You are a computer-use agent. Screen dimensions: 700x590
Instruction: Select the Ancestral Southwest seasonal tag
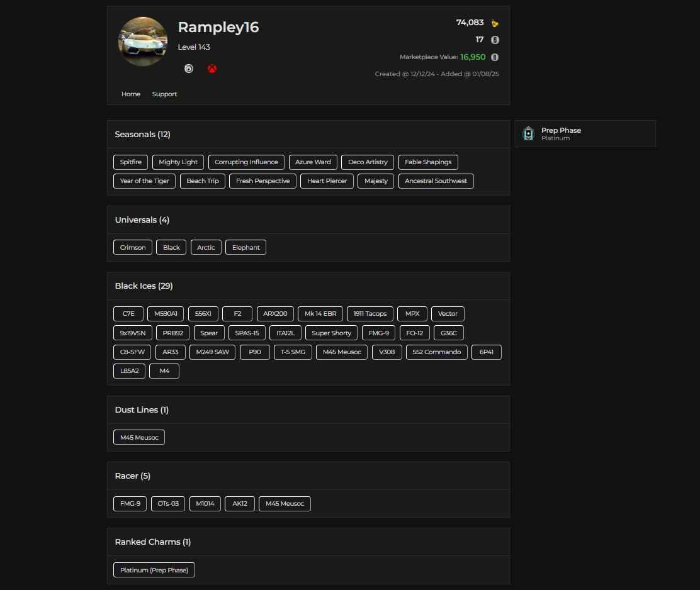pyautogui.click(x=436, y=181)
